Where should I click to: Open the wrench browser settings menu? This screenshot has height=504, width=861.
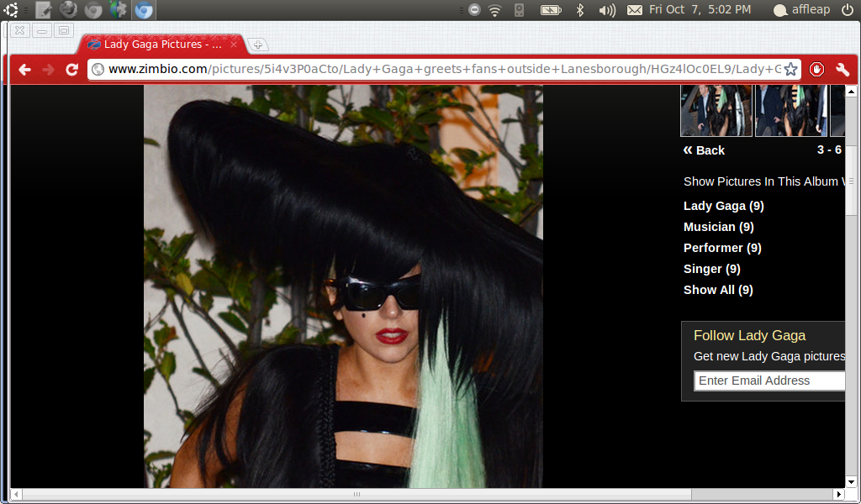tap(843, 70)
